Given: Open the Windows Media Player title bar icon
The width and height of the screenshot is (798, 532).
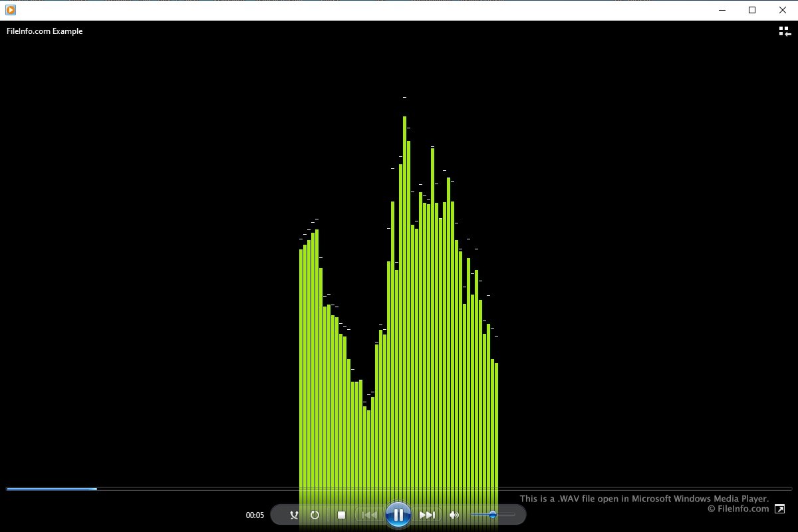Looking at the screenshot, I should (11, 10).
